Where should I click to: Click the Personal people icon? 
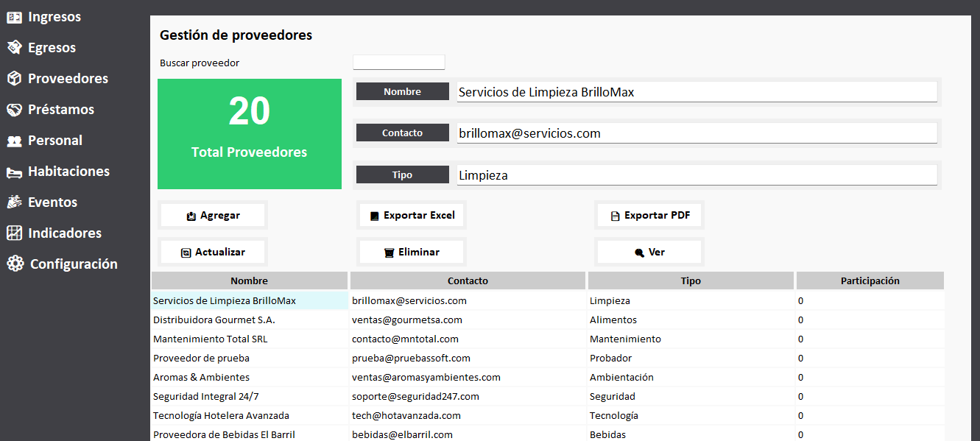[x=14, y=141]
